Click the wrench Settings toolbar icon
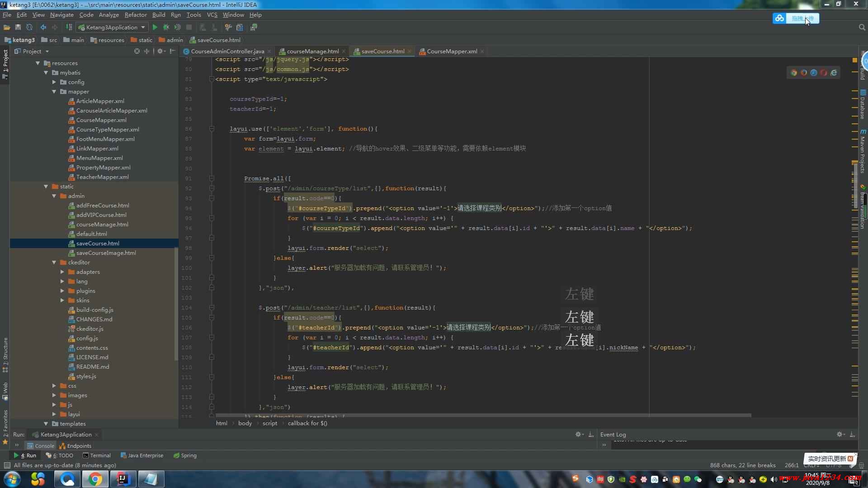The height and width of the screenshot is (488, 868). tap(228, 27)
